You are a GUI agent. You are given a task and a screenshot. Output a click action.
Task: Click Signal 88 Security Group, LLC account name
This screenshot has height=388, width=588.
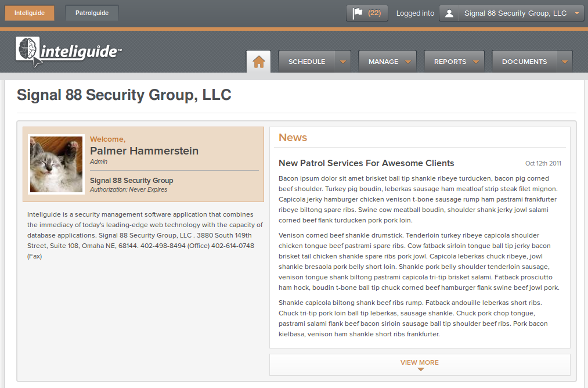[x=515, y=13]
